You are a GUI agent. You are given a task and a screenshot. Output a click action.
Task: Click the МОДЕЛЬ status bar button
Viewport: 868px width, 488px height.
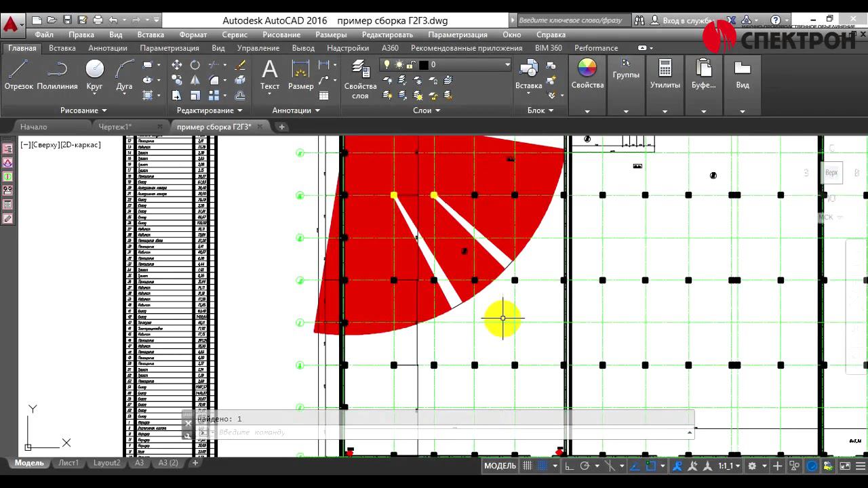500,466
